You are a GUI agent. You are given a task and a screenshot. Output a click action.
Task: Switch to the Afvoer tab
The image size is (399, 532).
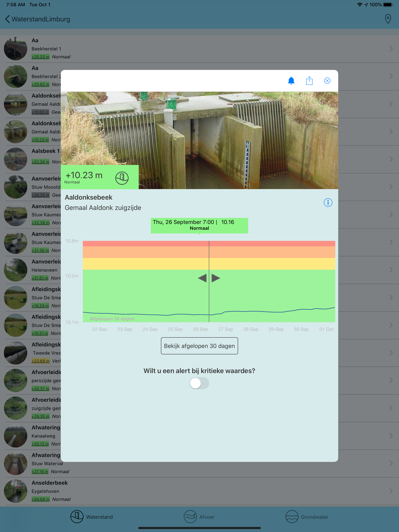pos(199,517)
